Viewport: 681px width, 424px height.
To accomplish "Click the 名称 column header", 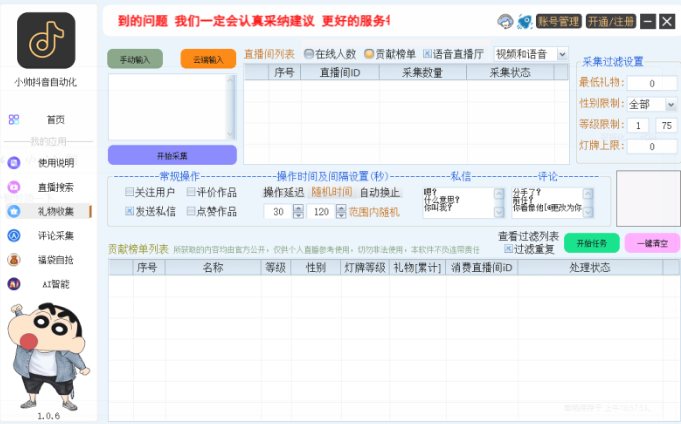I will (x=213, y=267).
